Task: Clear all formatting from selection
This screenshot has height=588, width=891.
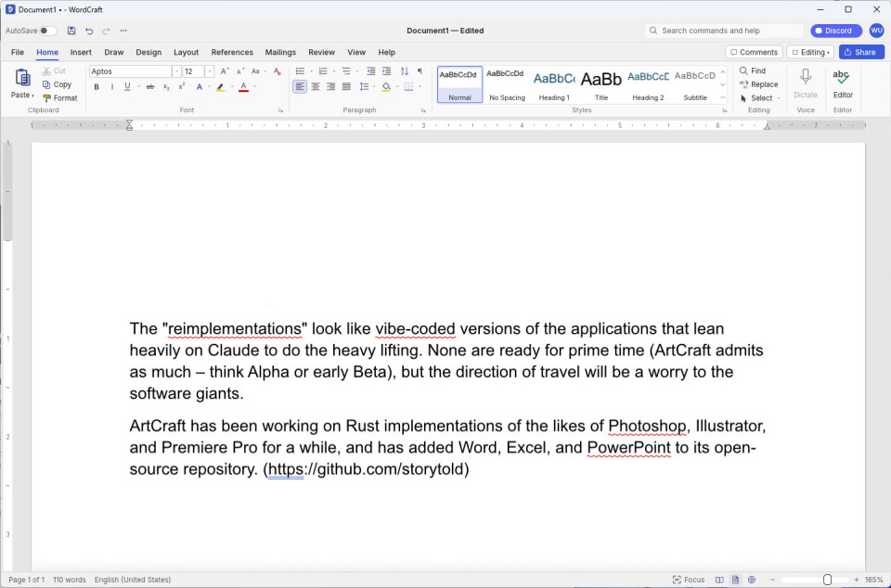Action: point(278,71)
